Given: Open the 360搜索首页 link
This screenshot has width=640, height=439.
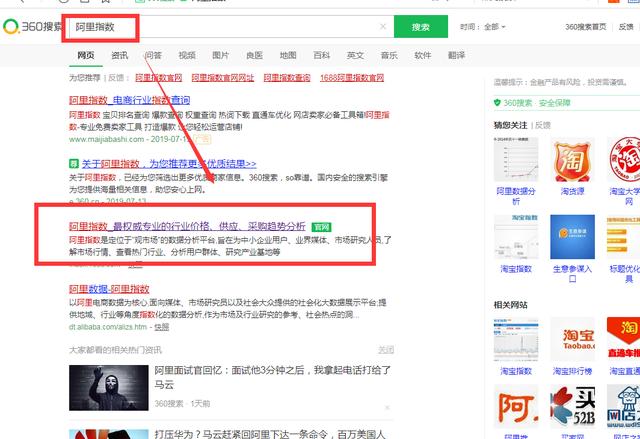Looking at the screenshot, I should [585, 27].
